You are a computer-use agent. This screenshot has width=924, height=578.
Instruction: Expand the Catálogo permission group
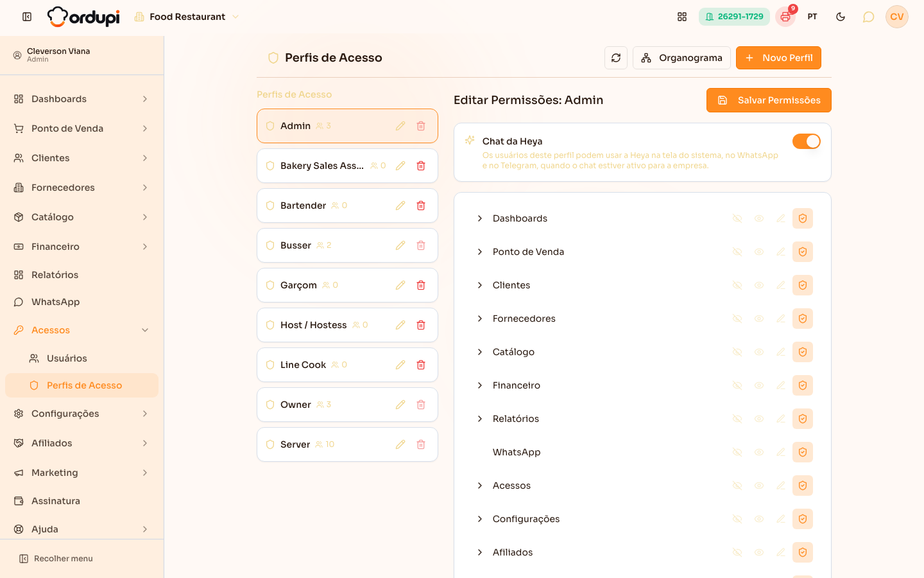pos(479,352)
